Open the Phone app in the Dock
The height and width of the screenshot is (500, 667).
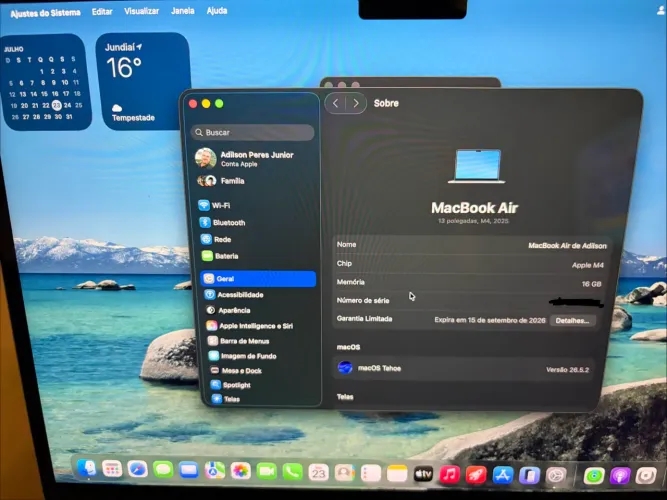[293, 472]
